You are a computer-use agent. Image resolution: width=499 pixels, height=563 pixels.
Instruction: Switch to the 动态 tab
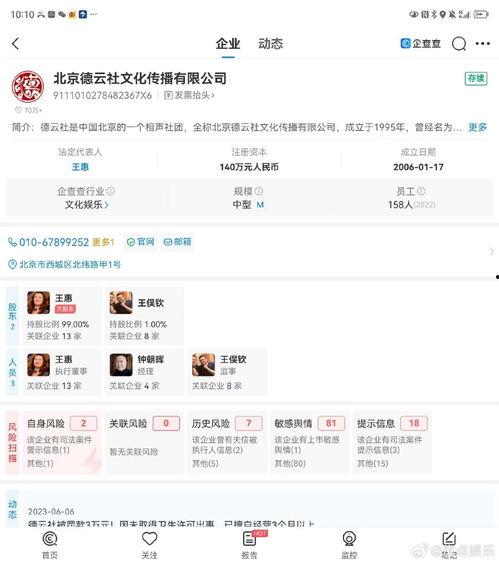270,44
